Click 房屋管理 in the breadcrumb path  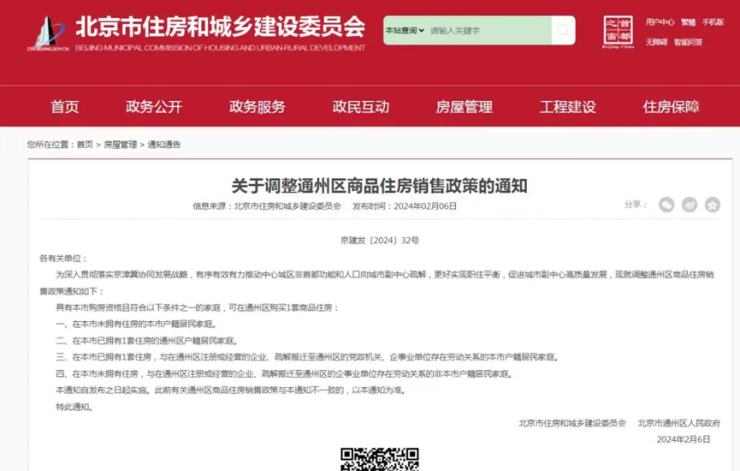(120, 145)
